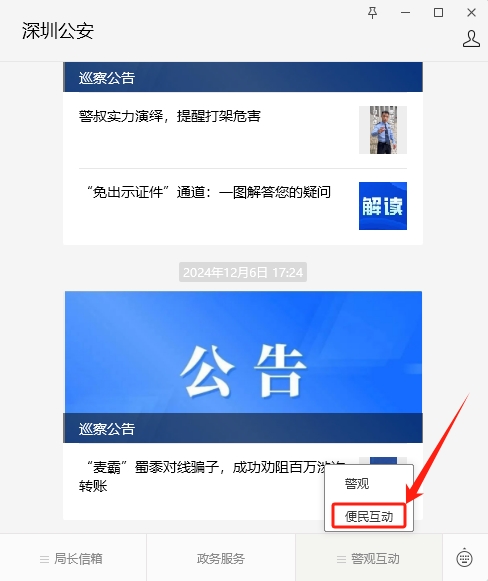Click the upper 巡察公告 header bar
Screen dimensions: 488x581
pos(243,77)
